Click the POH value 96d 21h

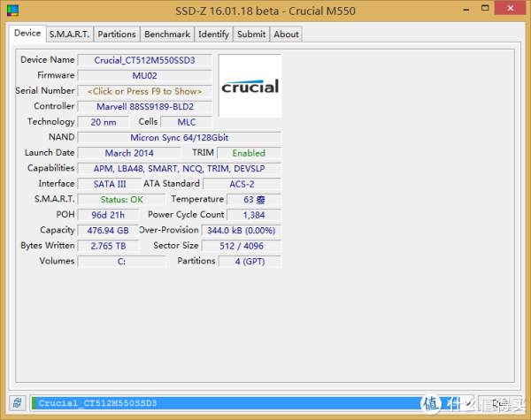coord(108,215)
